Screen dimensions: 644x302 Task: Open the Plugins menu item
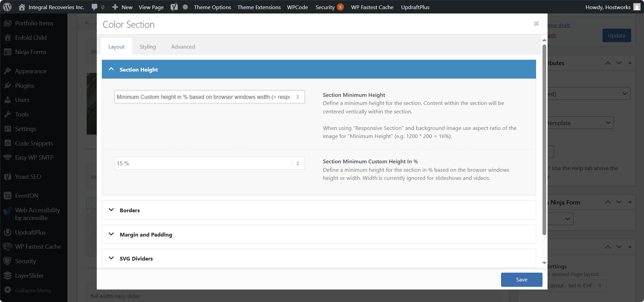click(24, 86)
